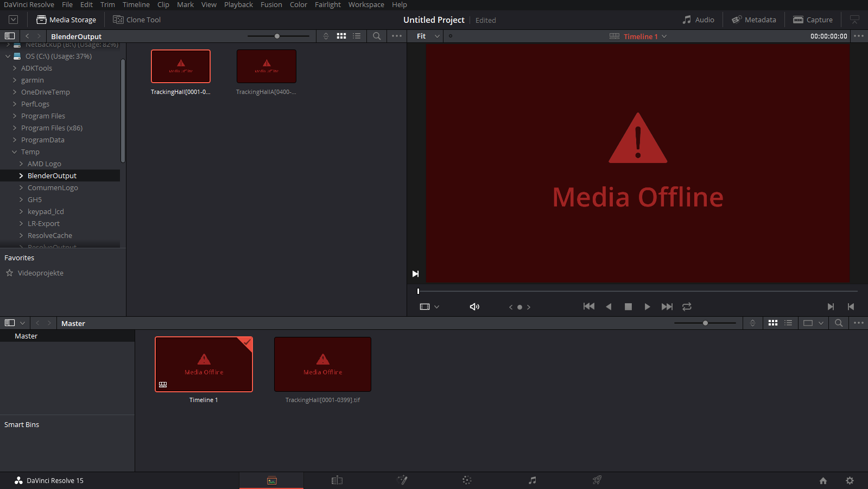
Task: Click the sort order icon in media storage
Action: [x=326, y=36]
